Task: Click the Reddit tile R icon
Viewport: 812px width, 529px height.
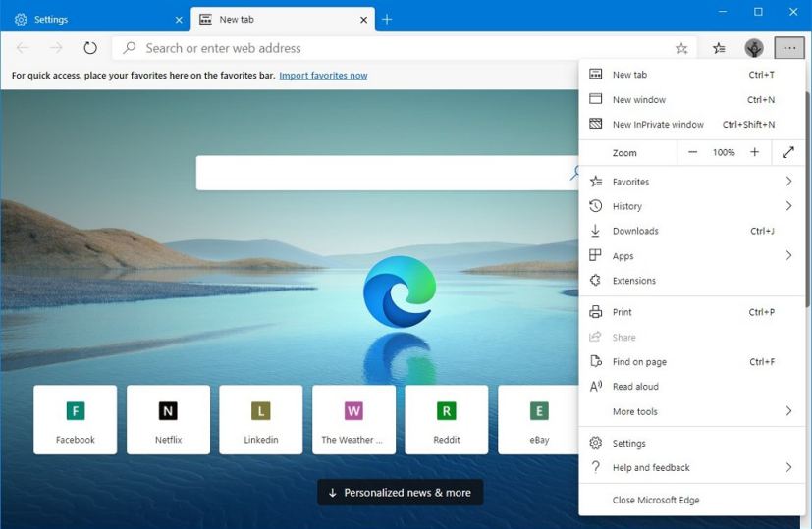Action: 447,411
